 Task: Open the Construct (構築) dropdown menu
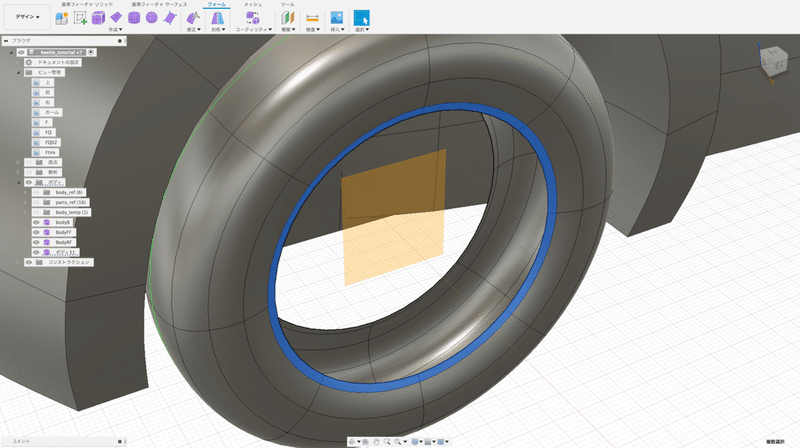(x=288, y=30)
